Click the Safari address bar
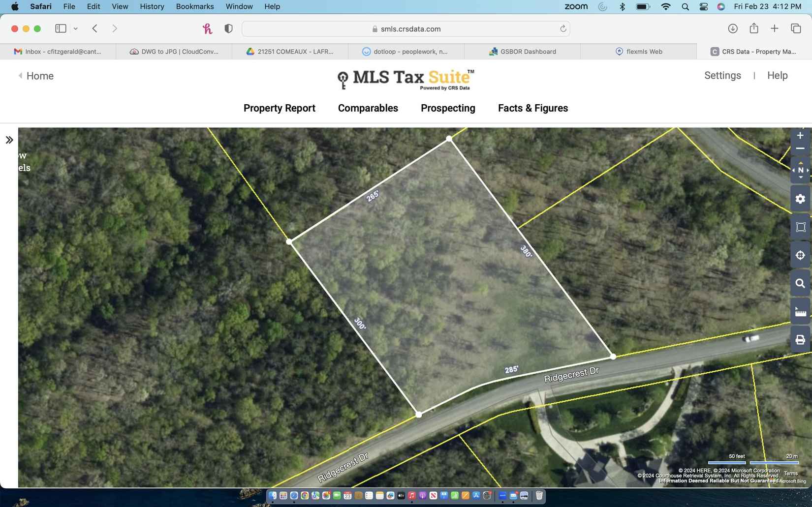Screen dimensions: 812x507 tap(406, 29)
